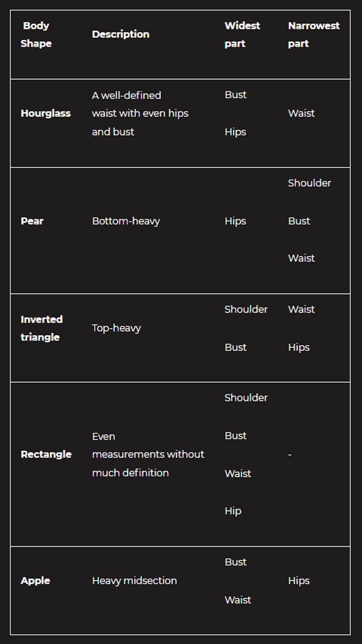
Task: Click "Hips" in the Apple row
Action: (x=299, y=581)
